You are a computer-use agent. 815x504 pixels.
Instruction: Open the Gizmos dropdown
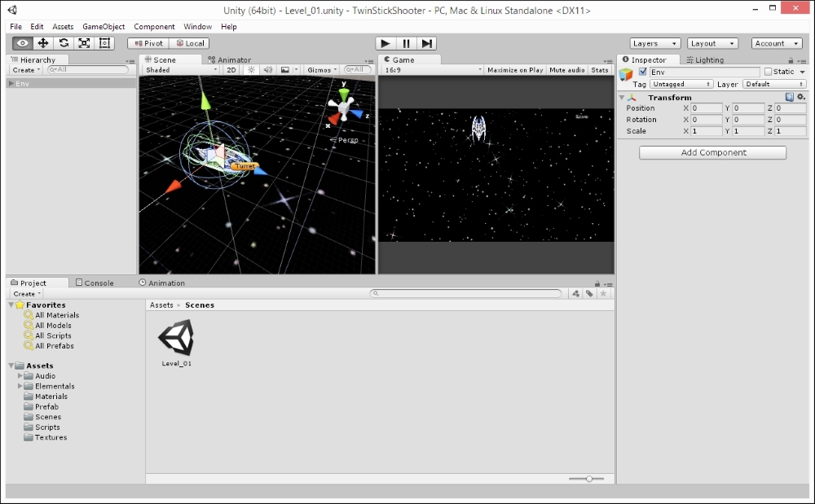tap(322, 70)
